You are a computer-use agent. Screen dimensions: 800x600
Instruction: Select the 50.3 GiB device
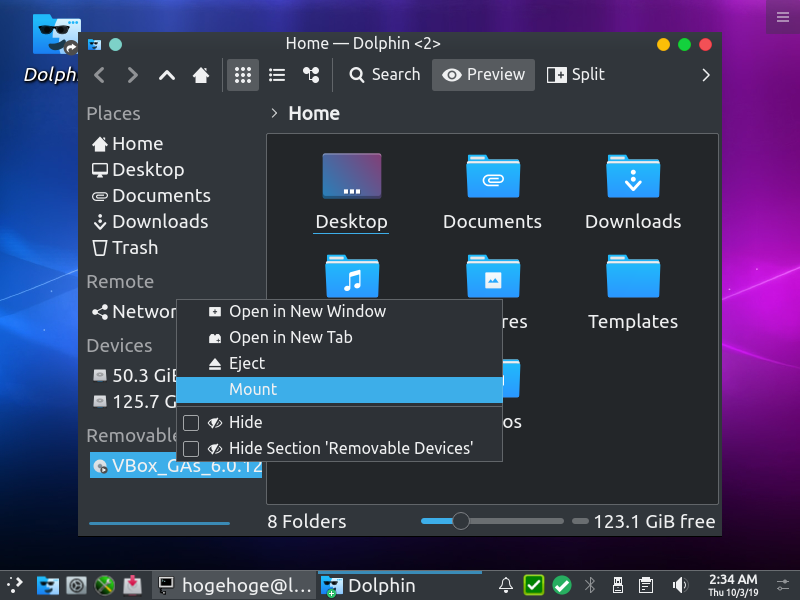pyautogui.click(x=133, y=376)
